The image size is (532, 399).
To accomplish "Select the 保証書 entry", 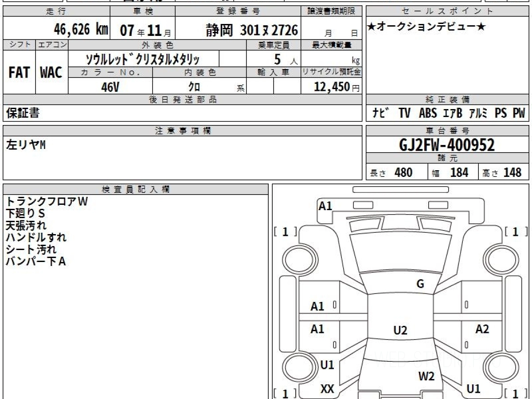I will pos(23,113).
